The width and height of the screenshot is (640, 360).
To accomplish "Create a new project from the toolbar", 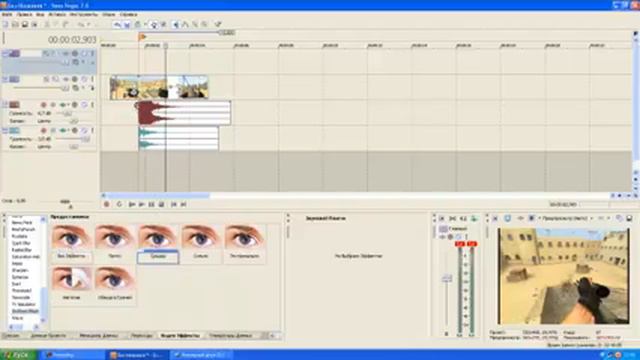I will (5, 25).
